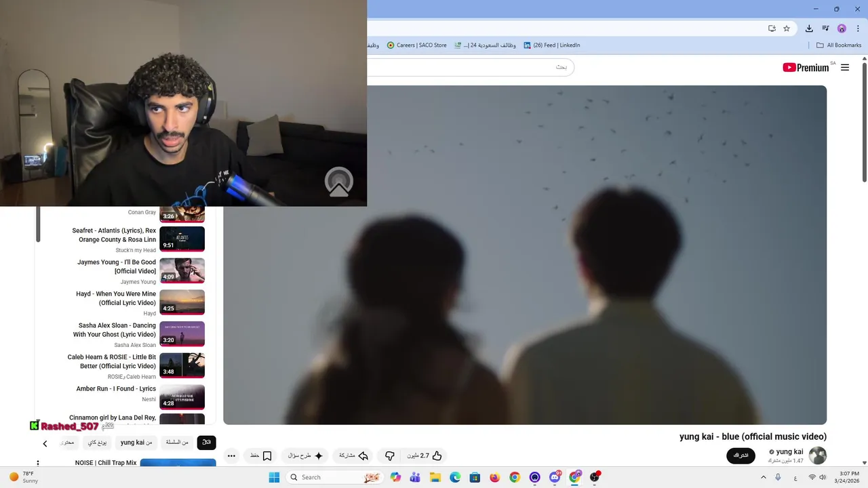Open Chrome profile avatar

[x=842, y=28]
